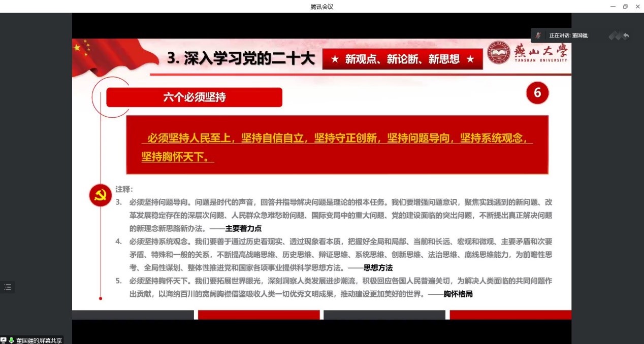Click the bold 主要着力点 text

pyautogui.click(x=243, y=228)
